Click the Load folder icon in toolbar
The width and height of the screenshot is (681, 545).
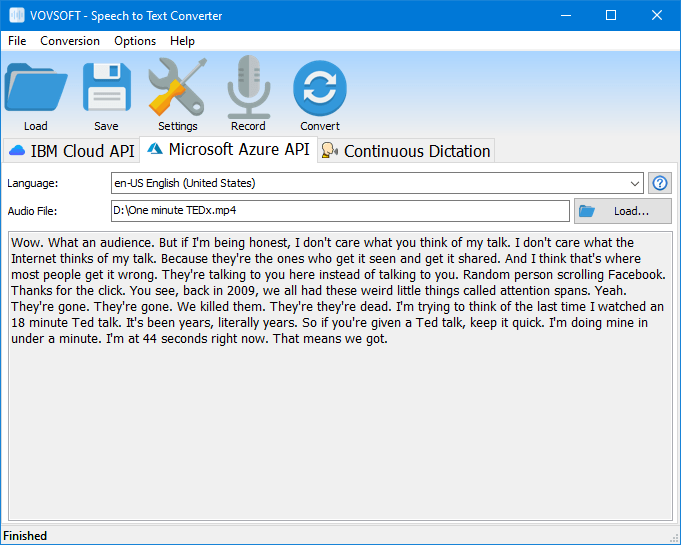point(36,90)
